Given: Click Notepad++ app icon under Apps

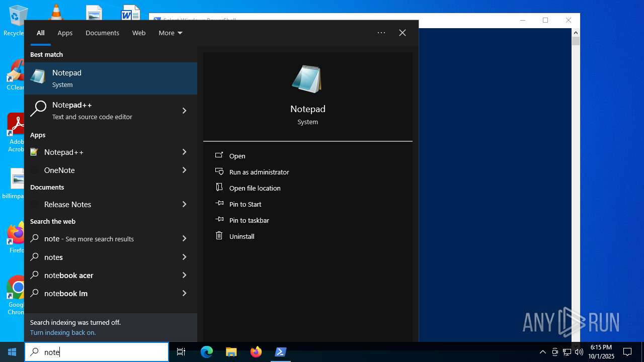Looking at the screenshot, I should [x=34, y=152].
